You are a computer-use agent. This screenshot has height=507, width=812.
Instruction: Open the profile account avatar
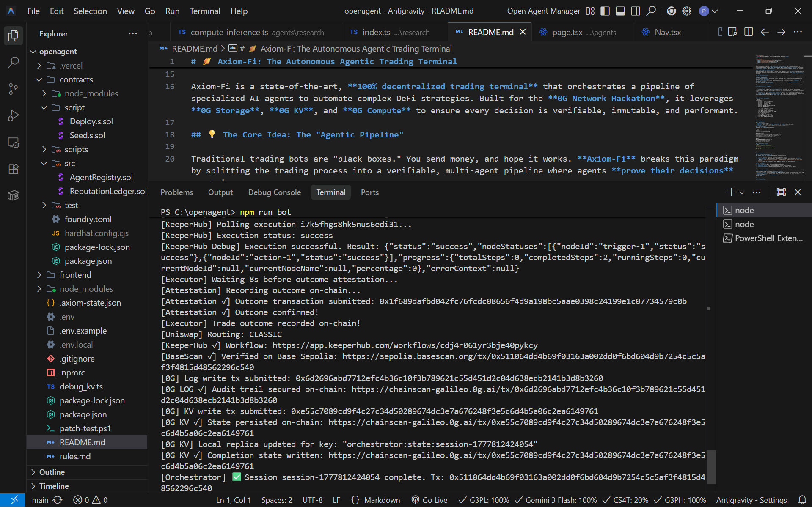(x=704, y=11)
